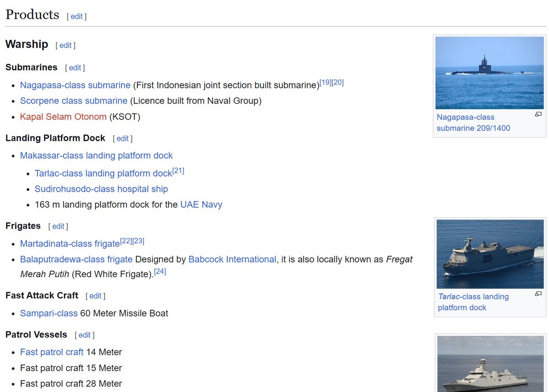This screenshot has width=549, height=392.
Task: Jump to citation 21
Action: (x=178, y=171)
